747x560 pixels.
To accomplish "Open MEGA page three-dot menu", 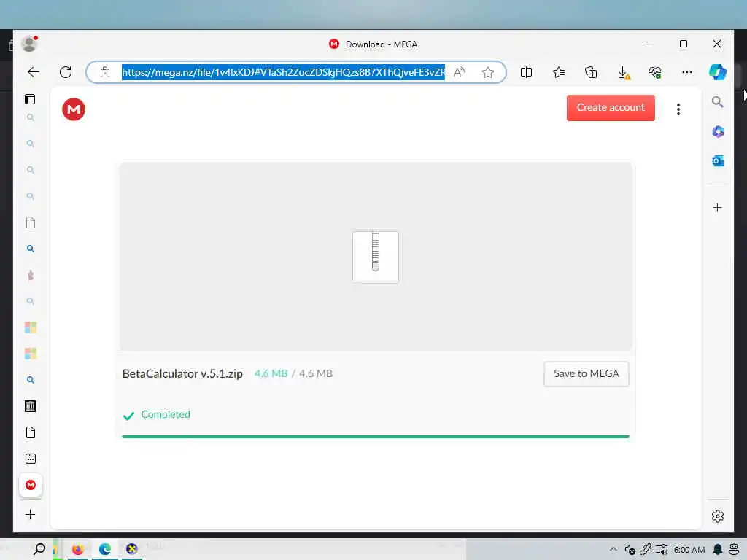I will click(x=678, y=109).
